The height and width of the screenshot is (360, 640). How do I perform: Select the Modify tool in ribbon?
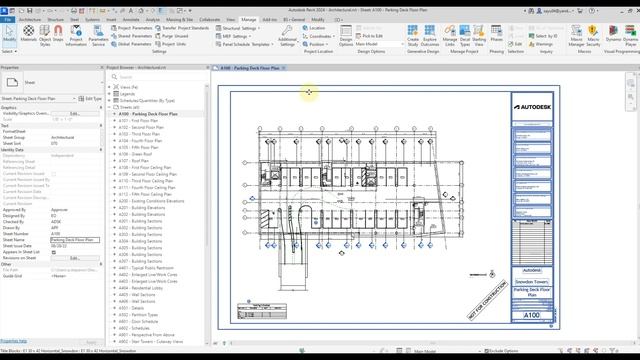click(x=9, y=34)
